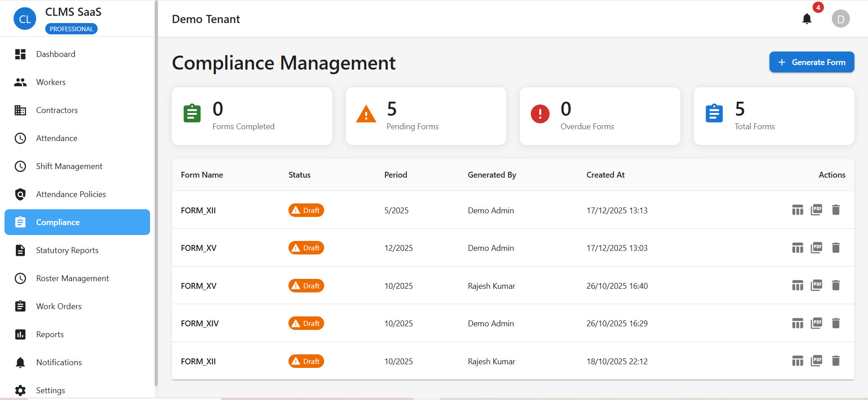Go to Workers page
The width and height of the screenshot is (868, 400).
pos(51,82)
